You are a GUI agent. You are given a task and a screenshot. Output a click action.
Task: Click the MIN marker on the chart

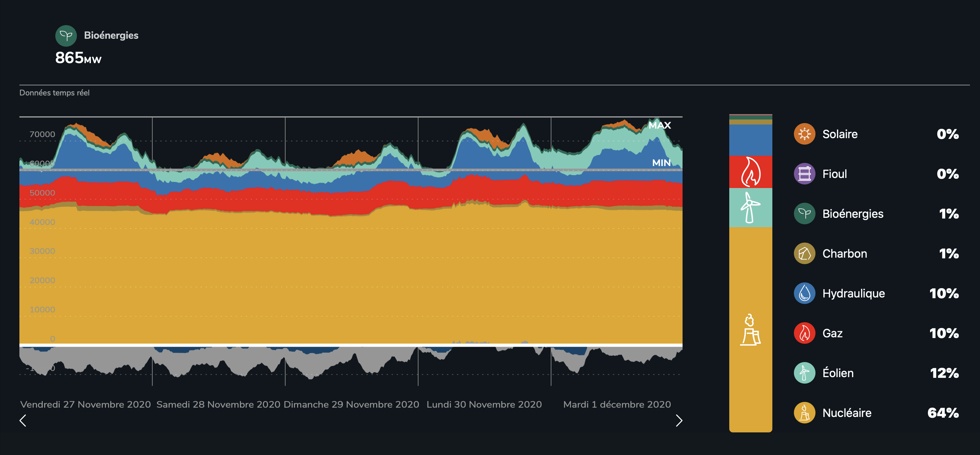(661, 163)
